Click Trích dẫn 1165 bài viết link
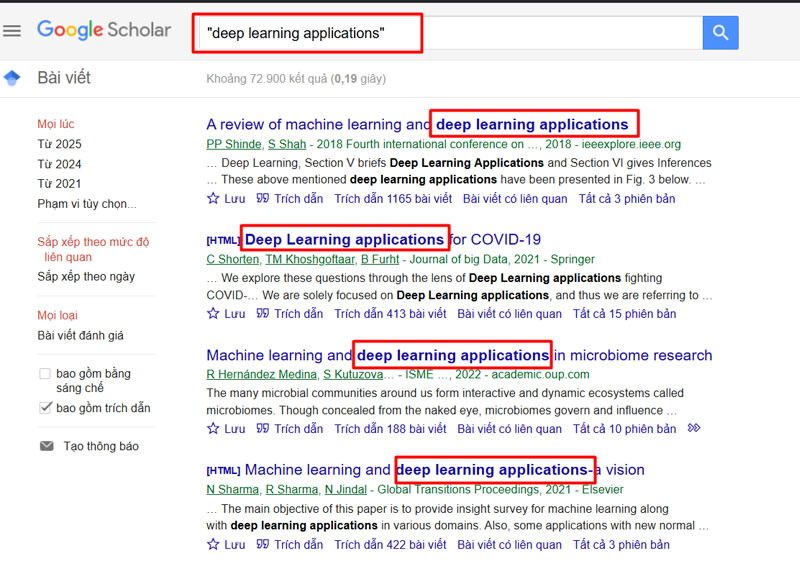 [x=393, y=199]
